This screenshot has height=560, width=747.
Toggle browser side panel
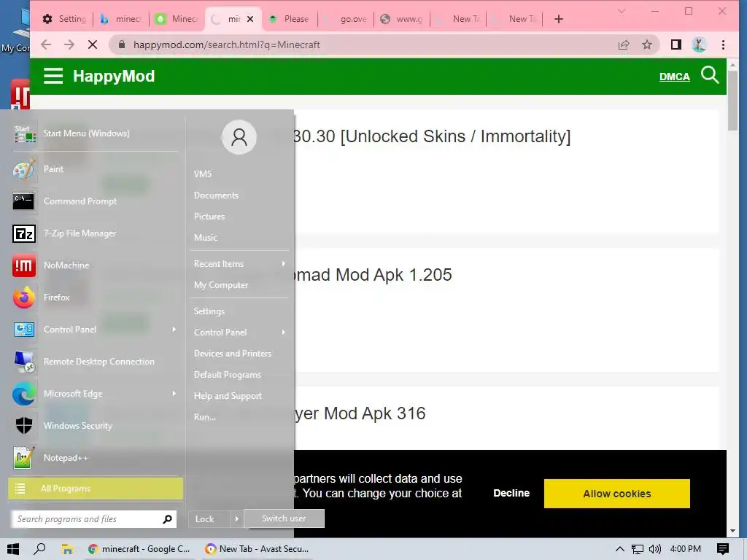point(676,44)
